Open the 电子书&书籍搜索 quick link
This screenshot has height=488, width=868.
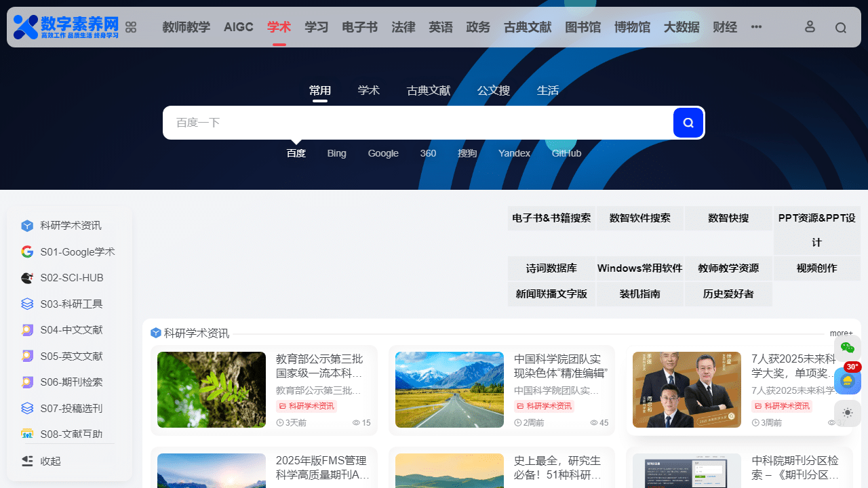[551, 218]
